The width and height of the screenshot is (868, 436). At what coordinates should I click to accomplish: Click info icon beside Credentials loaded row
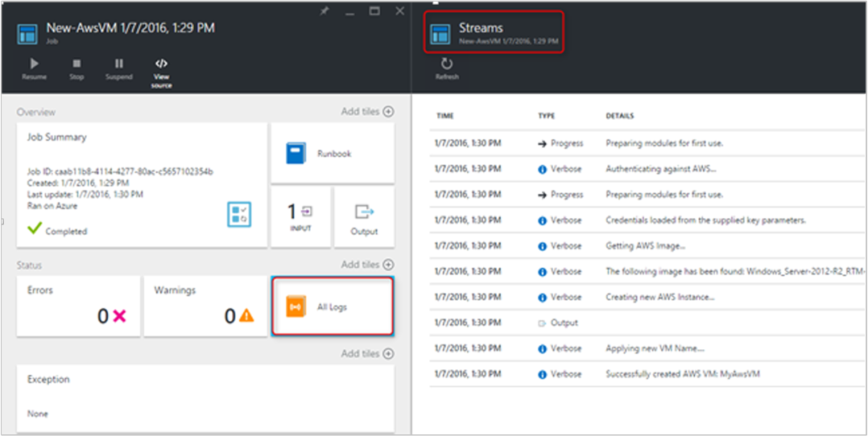tap(543, 220)
